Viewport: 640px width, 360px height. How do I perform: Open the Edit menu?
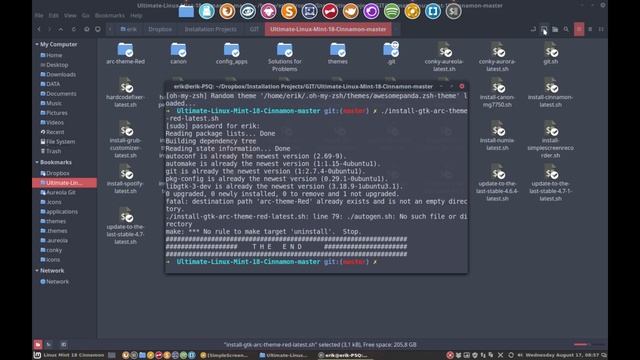(x=54, y=16)
